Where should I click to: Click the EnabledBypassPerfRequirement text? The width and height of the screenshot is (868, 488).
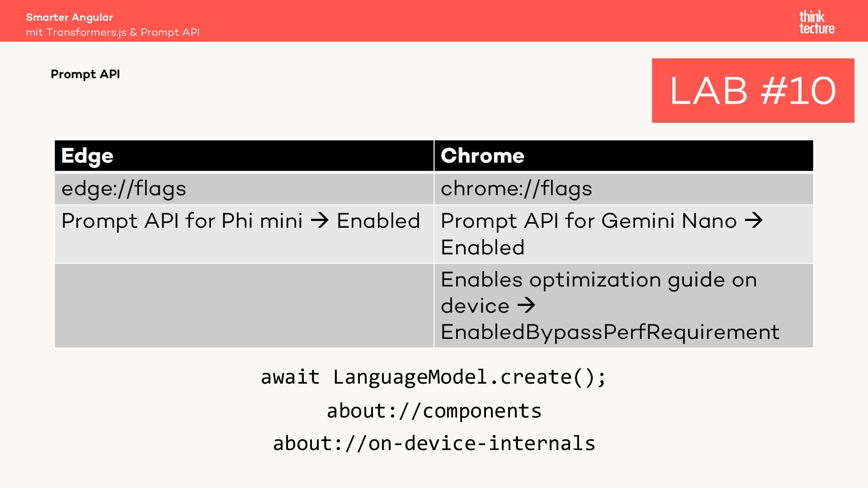pyautogui.click(x=610, y=332)
